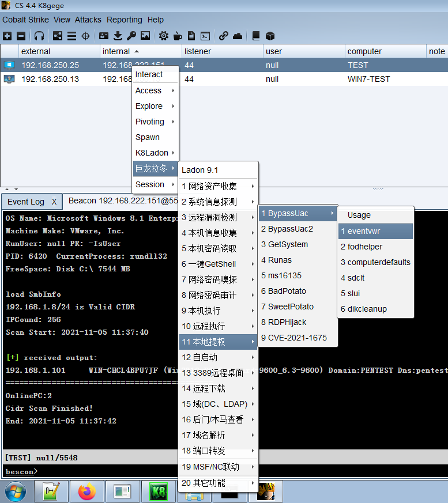This screenshot has height=503, width=448.
Task: Click the cloud manage web server icon
Action: [238, 36]
